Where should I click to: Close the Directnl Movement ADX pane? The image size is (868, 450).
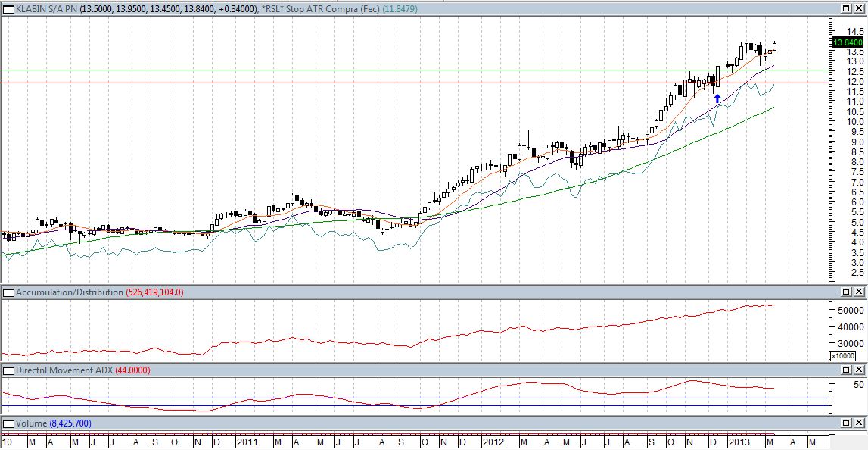click(x=860, y=370)
